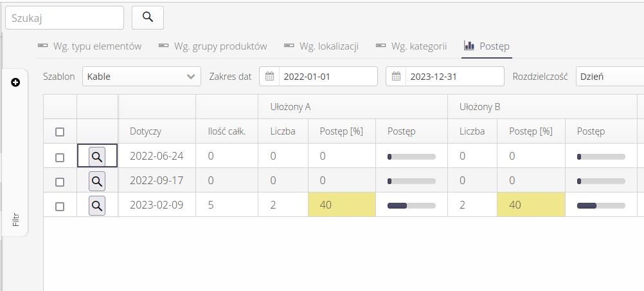
Task: Open the calendar icon for start date 2022-01-01
Action: [269, 77]
